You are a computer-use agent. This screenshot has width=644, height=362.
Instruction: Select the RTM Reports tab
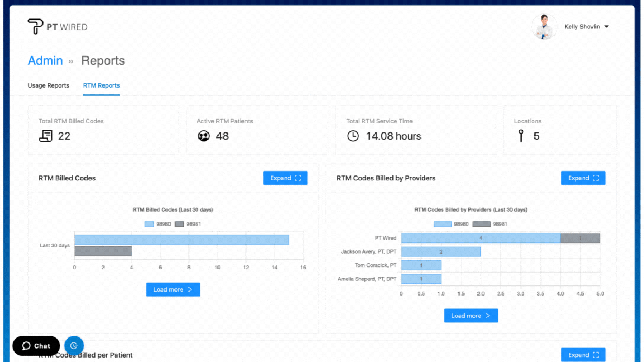click(x=101, y=85)
